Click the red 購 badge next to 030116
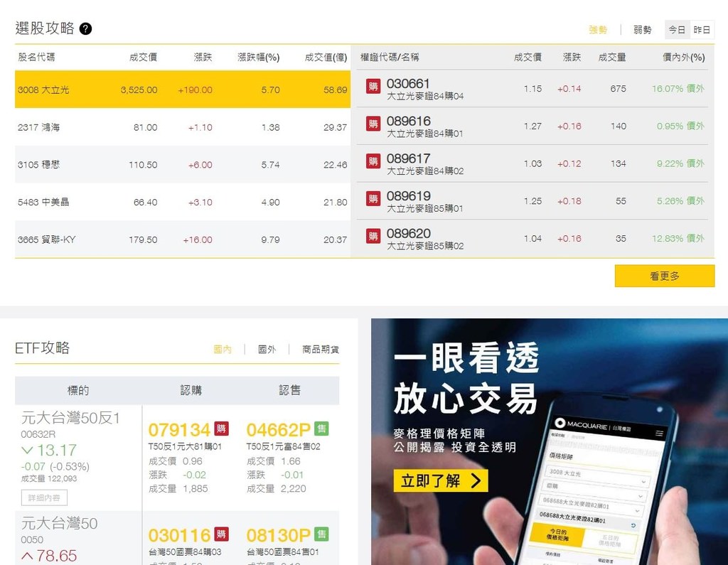Image resolution: width=728 pixels, height=565 pixels. click(222, 534)
